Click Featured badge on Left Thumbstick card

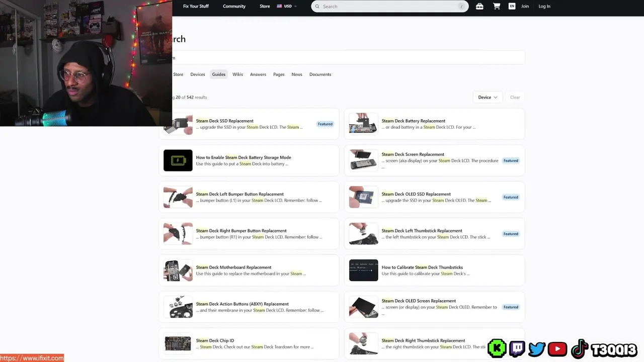click(511, 234)
